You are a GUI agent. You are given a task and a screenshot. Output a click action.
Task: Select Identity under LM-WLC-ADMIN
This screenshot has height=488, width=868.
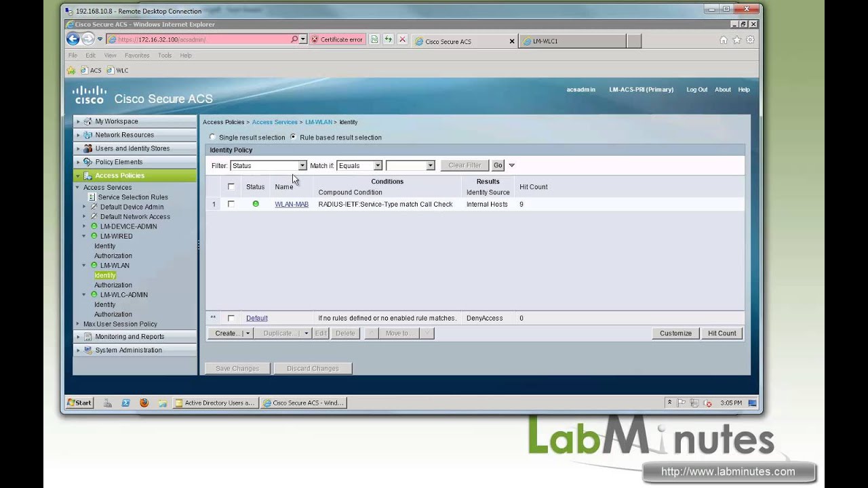coord(104,304)
